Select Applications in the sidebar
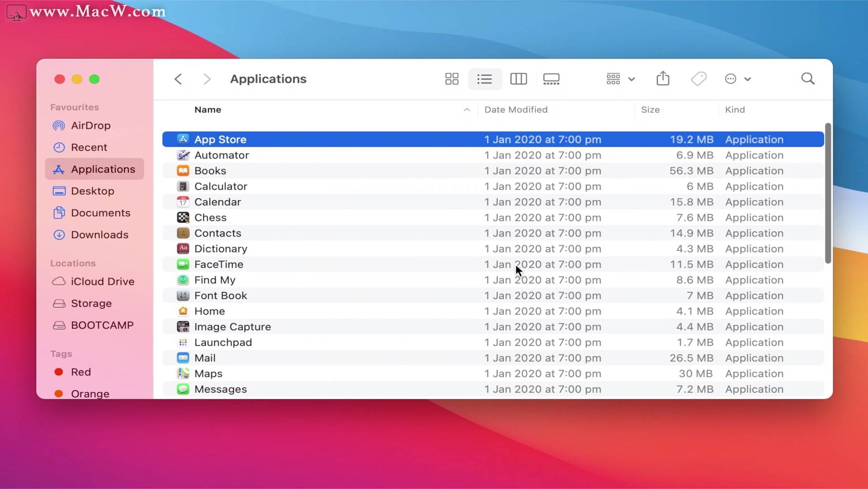Image resolution: width=868 pixels, height=489 pixels. pyautogui.click(x=94, y=169)
